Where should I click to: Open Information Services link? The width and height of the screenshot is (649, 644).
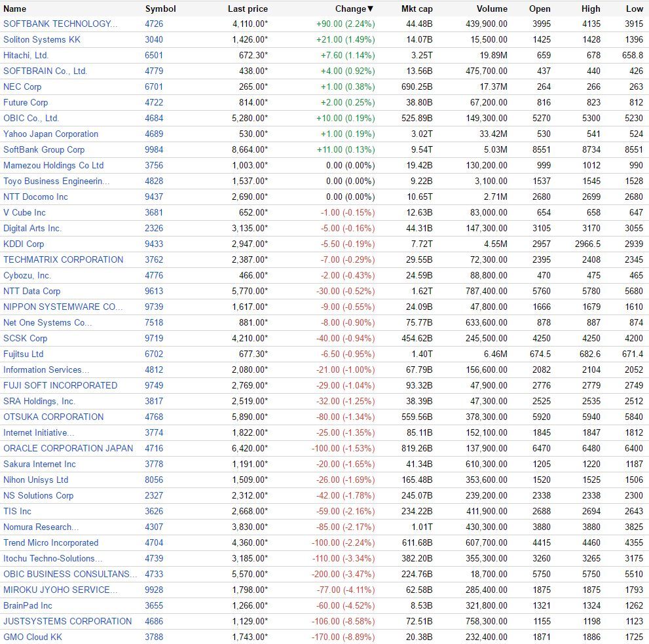pos(46,370)
